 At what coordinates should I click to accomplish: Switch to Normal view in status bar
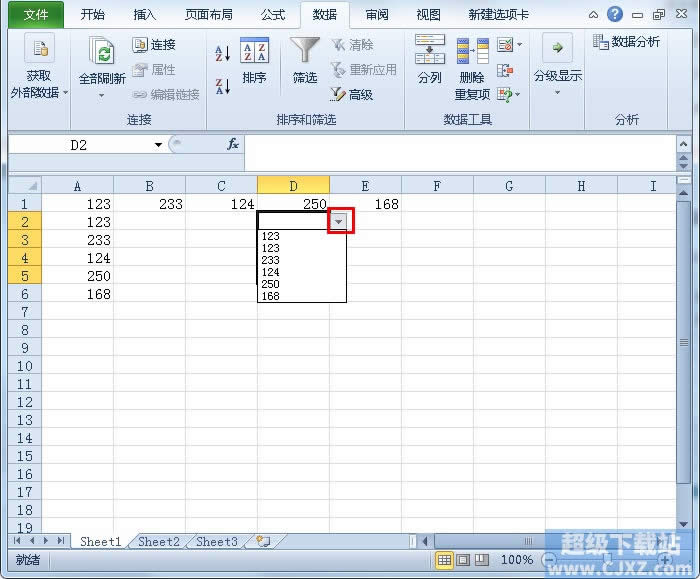tap(444, 560)
